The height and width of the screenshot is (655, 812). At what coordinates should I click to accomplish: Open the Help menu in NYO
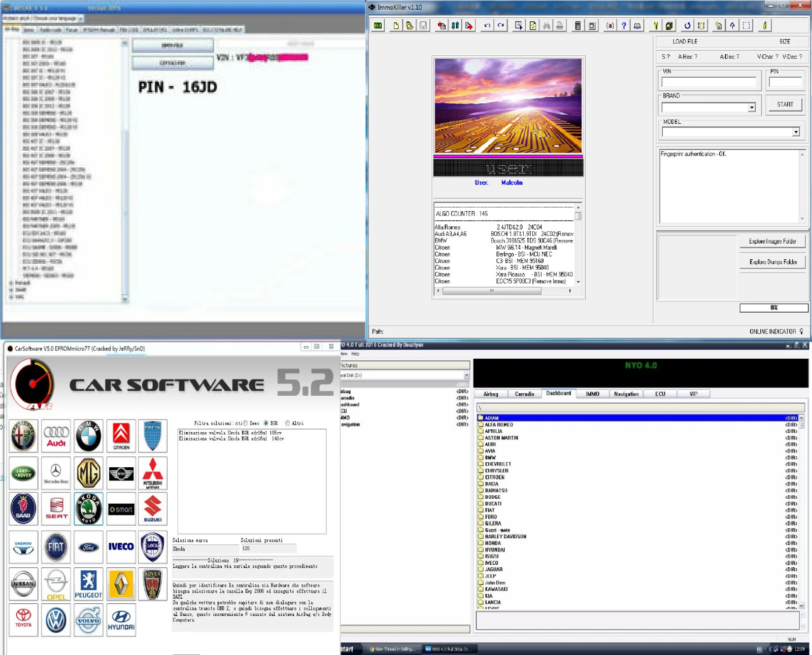tap(355, 354)
